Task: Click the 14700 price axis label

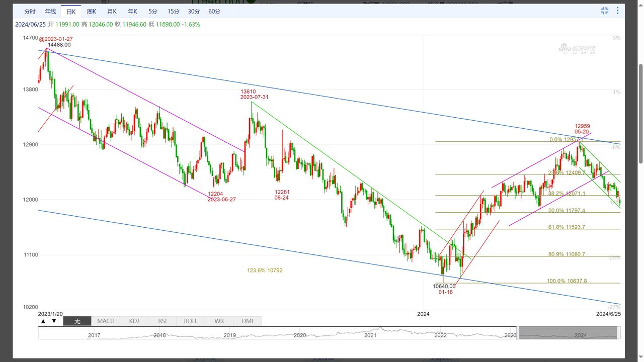Action: (x=30, y=38)
